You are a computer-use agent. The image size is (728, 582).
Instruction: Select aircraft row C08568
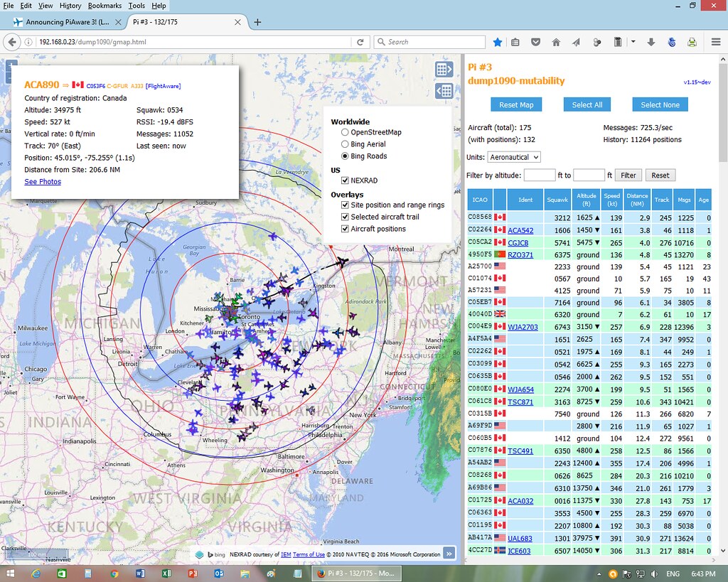[x=589, y=217]
